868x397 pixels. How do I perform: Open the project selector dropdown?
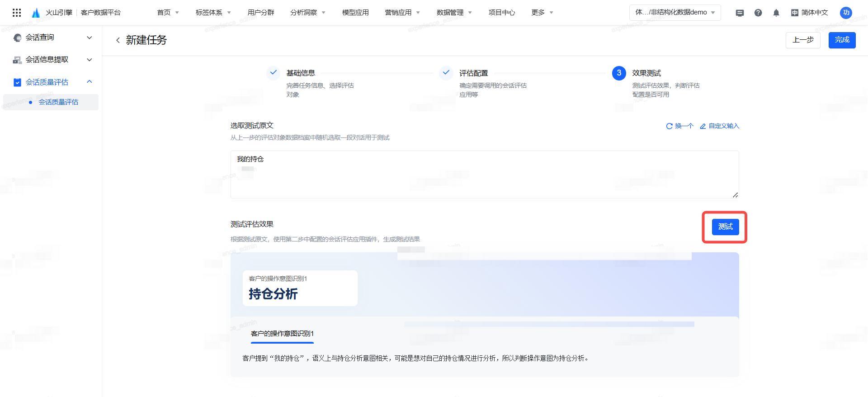click(x=675, y=13)
